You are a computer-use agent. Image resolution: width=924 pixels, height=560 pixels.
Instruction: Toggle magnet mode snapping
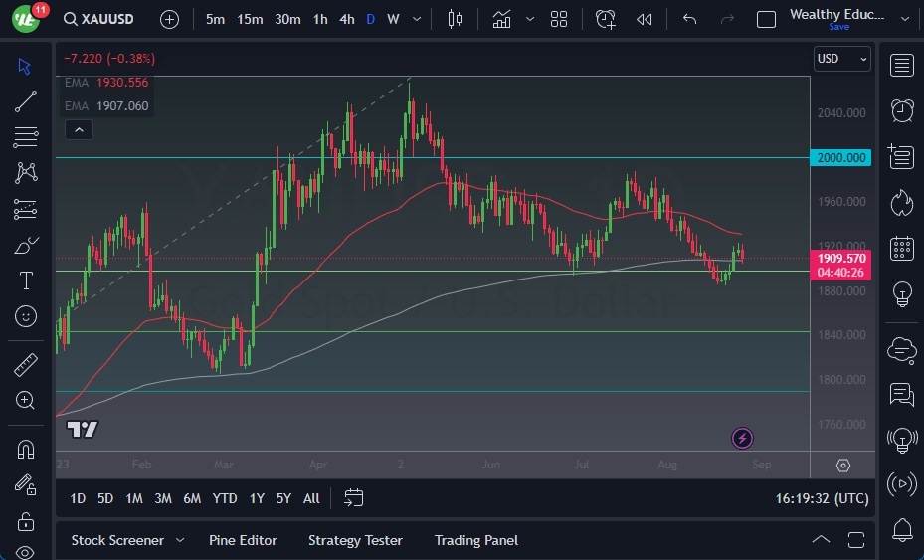(26, 449)
